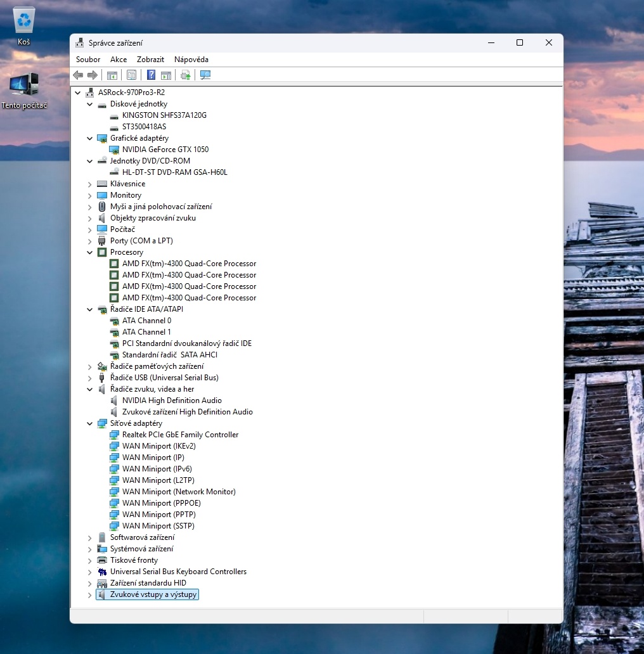Collapse the Síťové adaptéry category
Image resolution: width=644 pixels, height=654 pixels.
[x=90, y=423]
